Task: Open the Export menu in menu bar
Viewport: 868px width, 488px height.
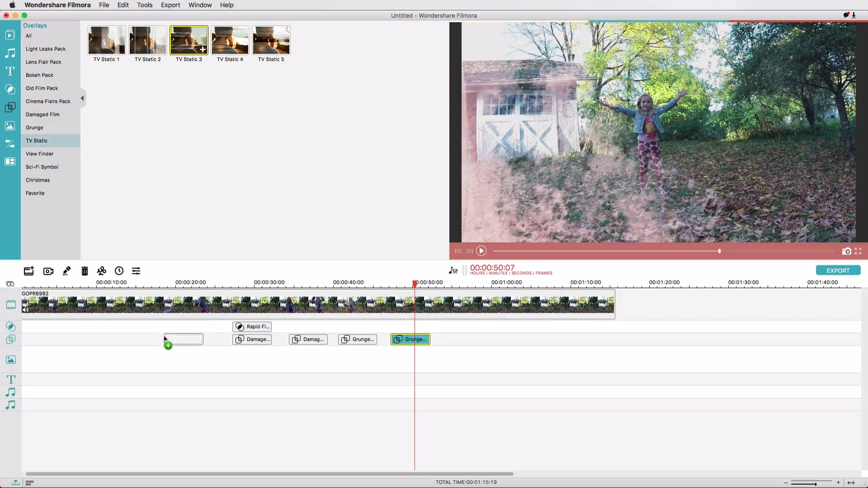Action: tap(170, 5)
